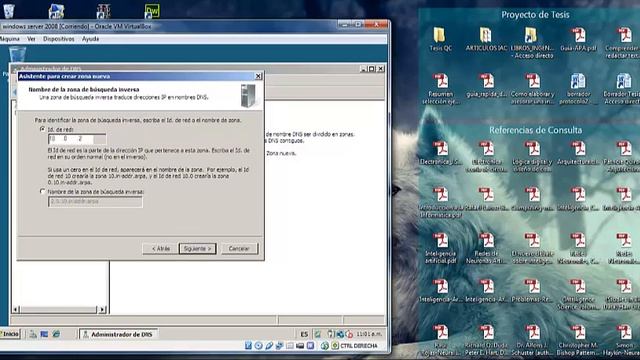Click the VirtualBox USB status icon

click(269, 346)
